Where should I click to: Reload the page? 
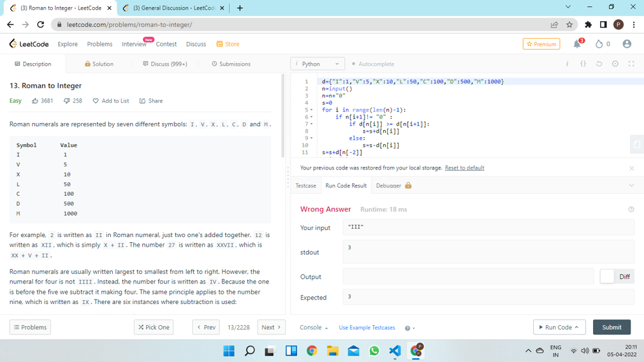[40, 24]
